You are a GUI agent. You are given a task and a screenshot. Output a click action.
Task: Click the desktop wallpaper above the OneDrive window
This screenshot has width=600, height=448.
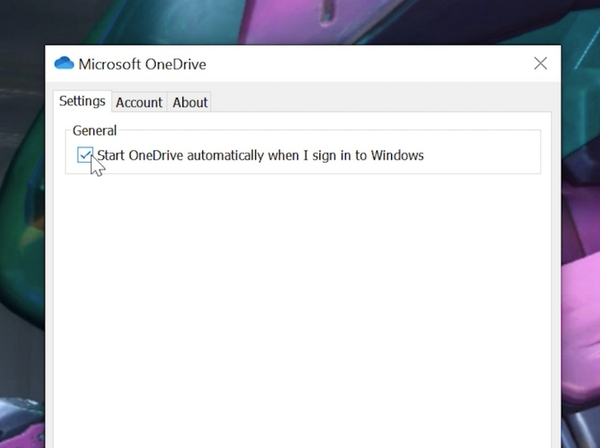(x=300, y=20)
